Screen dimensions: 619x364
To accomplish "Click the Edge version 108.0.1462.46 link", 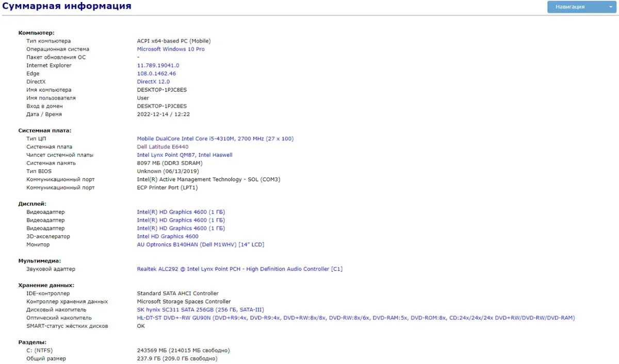I will click(x=156, y=74).
